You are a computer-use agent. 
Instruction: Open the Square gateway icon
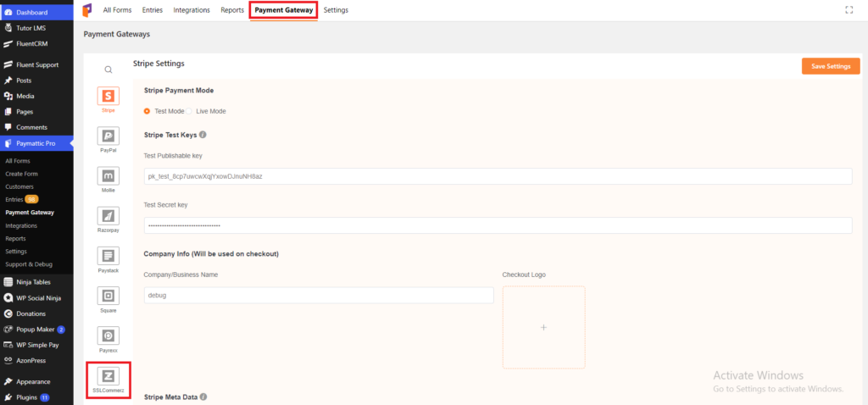pyautogui.click(x=108, y=296)
